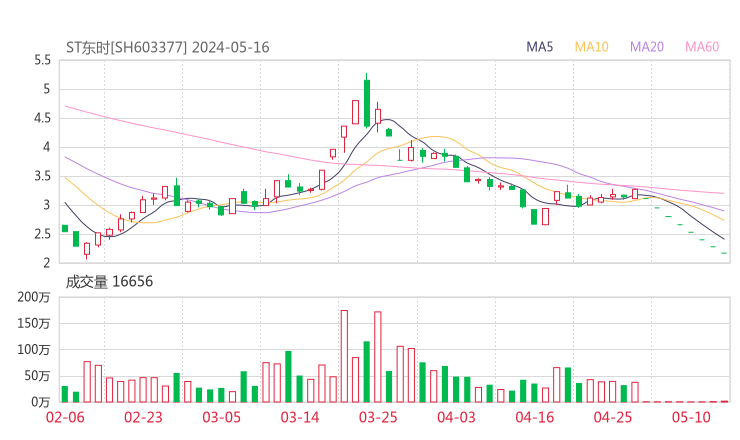Click the MA10 legend label
The image size is (740, 440).
coord(591,47)
